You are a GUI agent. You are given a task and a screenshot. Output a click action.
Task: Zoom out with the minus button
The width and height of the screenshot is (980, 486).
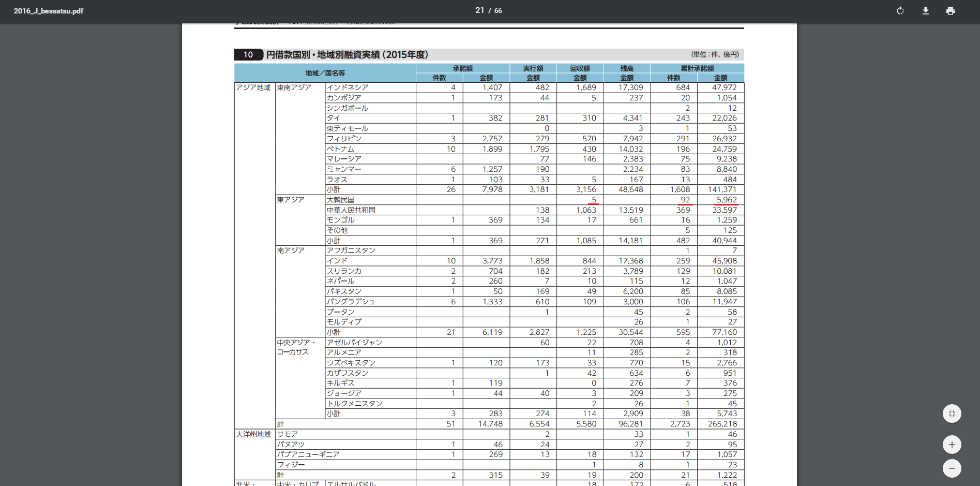tap(952, 468)
